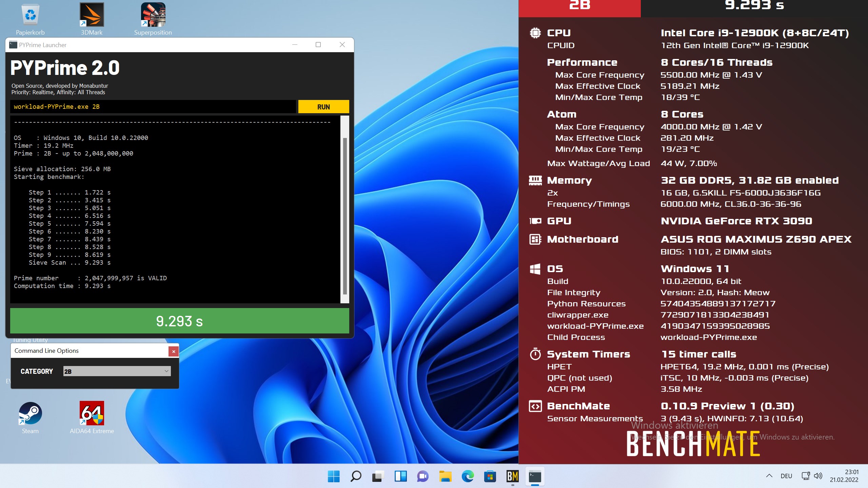
Task: Open the Steam desktop shortcut
Action: (x=30, y=418)
